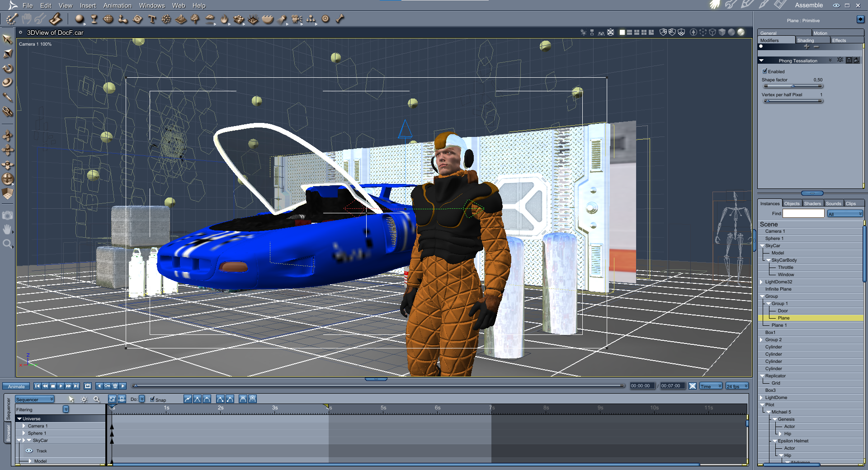Open the Sequencer dropdown
Screen dimensions: 868x470
[x=35, y=399]
